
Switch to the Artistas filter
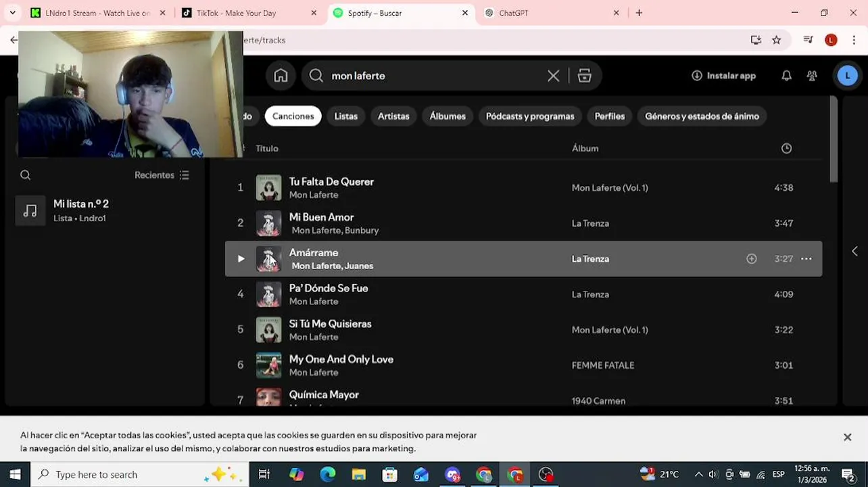(x=393, y=116)
